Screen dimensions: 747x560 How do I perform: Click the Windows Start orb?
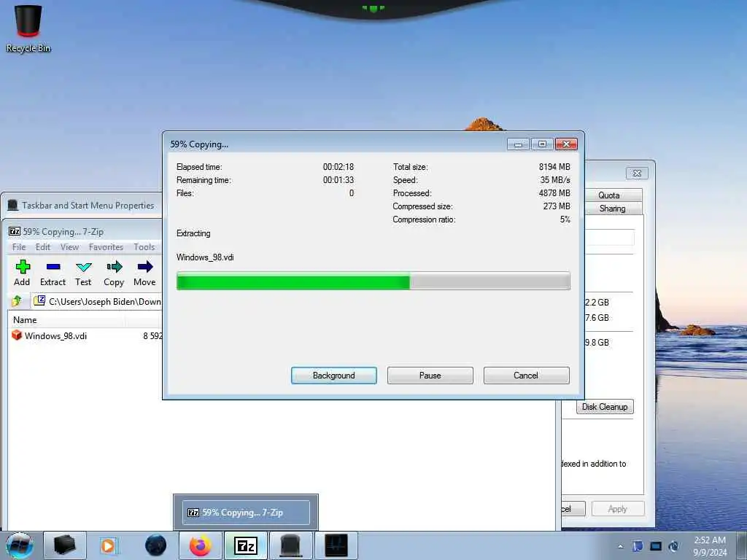20,545
